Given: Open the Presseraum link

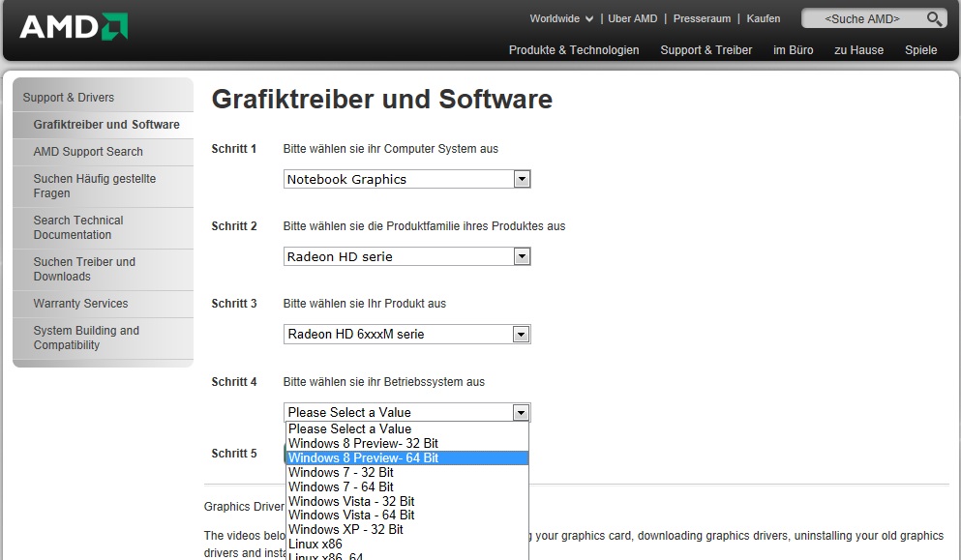Looking at the screenshot, I should tap(702, 19).
